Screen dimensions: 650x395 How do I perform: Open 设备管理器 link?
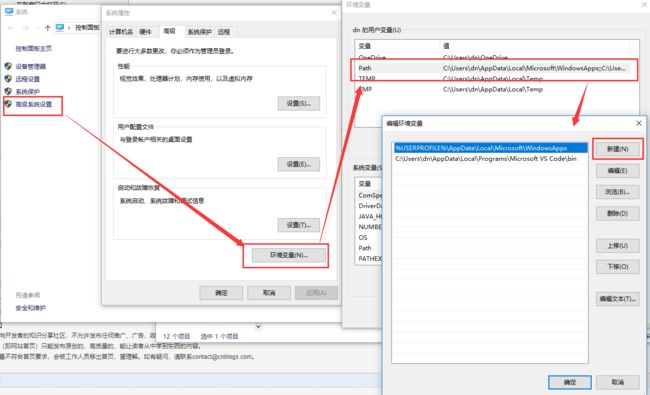pos(31,66)
